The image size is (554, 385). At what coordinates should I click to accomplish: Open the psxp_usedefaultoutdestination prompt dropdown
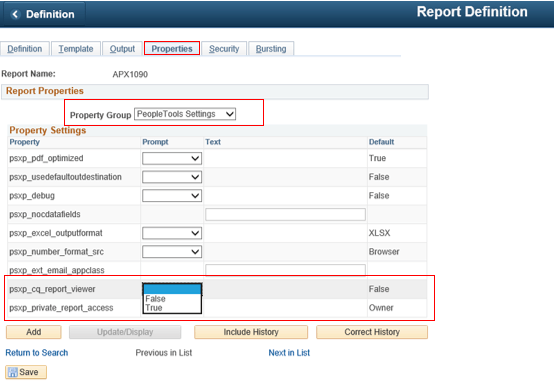coord(172,177)
